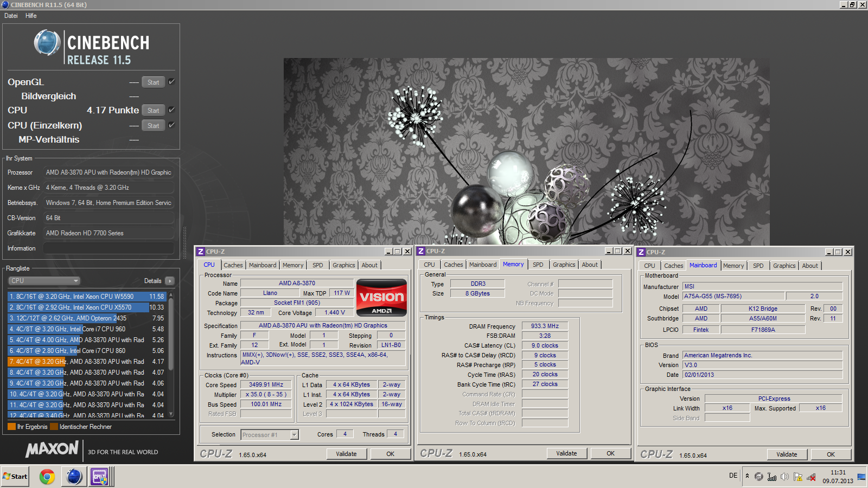Open the AMD tray icon
This screenshot has height=488, width=868.
(x=758, y=477)
